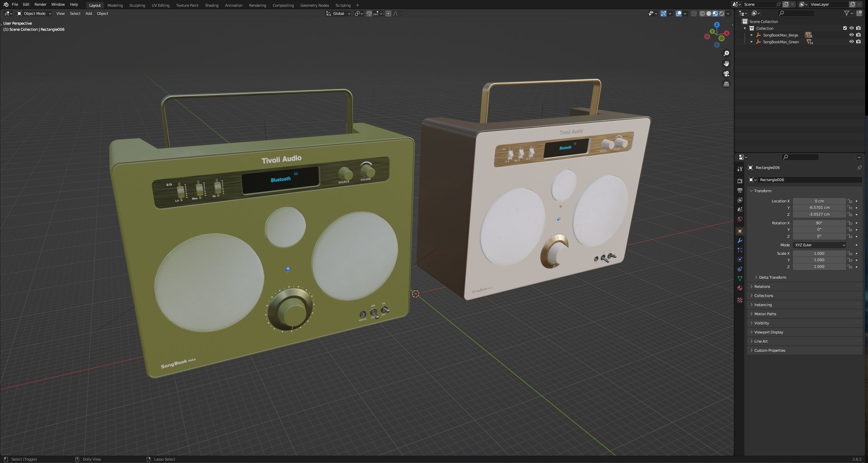Add a new workspace tab
The image size is (868, 463).
(x=357, y=5)
